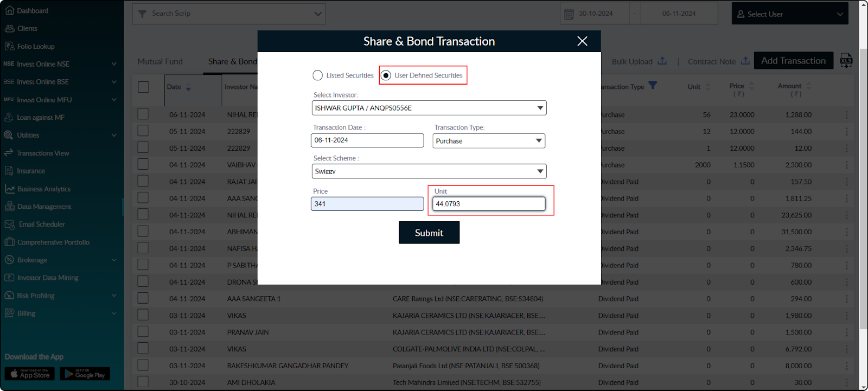Expand Invest Online NSE menu
This screenshot has height=391, width=868.
coord(114,64)
